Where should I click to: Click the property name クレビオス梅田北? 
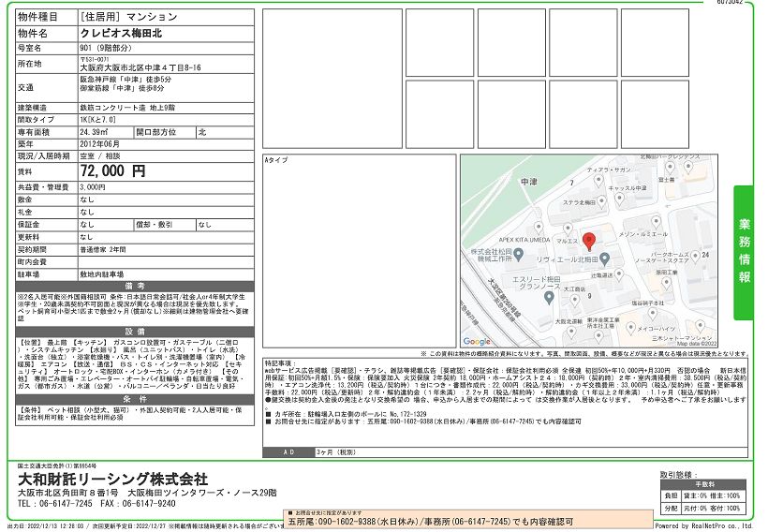click(121, 34)
